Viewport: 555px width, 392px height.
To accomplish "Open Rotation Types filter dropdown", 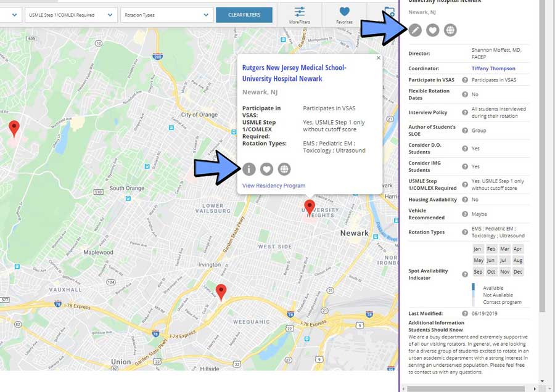I will pyautogui.click(x=166, y=15).
